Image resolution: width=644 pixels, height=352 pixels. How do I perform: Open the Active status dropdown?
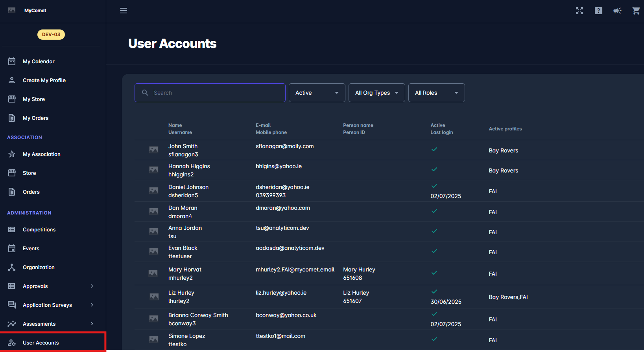(317, 93)
